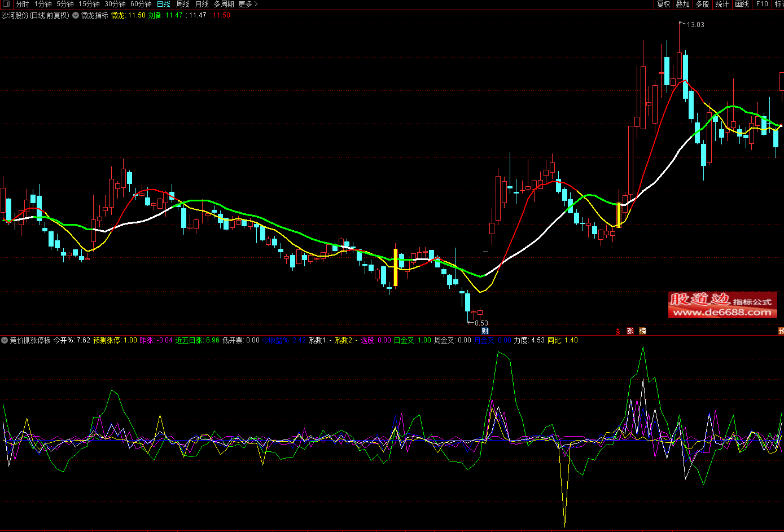Expand the 竞价抓涨停板 indicator dropdown arrow

click(x=5, y=340)
